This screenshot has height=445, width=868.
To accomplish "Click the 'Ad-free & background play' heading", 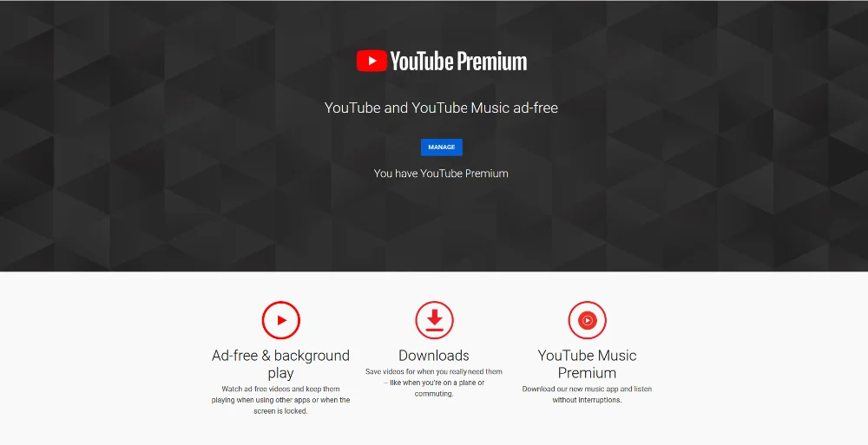I will tap(280, 363).
